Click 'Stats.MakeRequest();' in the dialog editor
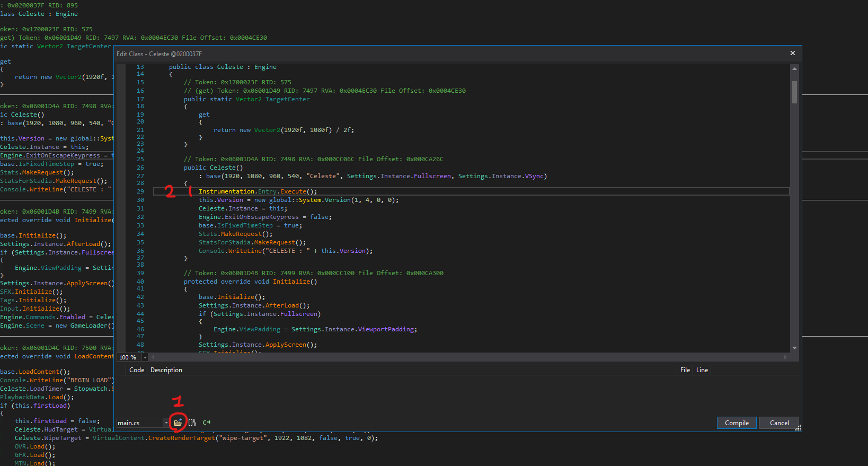Image resolution: width=868 pixels, height=466 pixels. point(235,234)
